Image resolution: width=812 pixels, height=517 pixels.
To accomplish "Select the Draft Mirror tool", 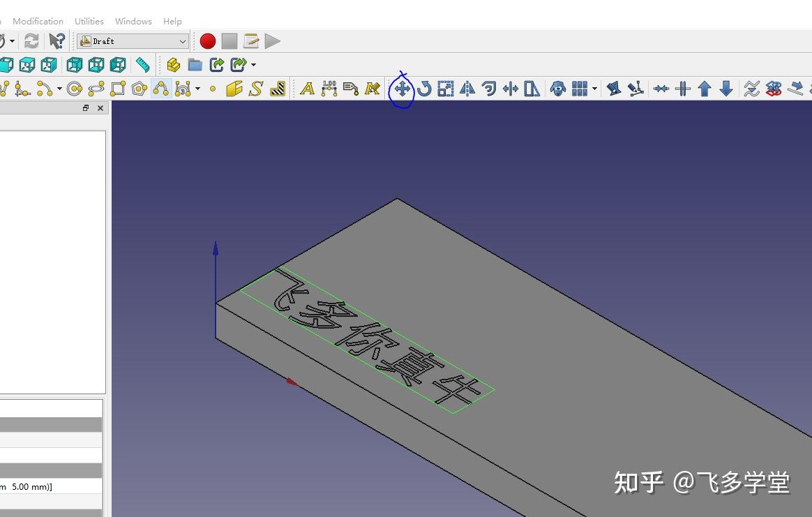I will [467, 89].
